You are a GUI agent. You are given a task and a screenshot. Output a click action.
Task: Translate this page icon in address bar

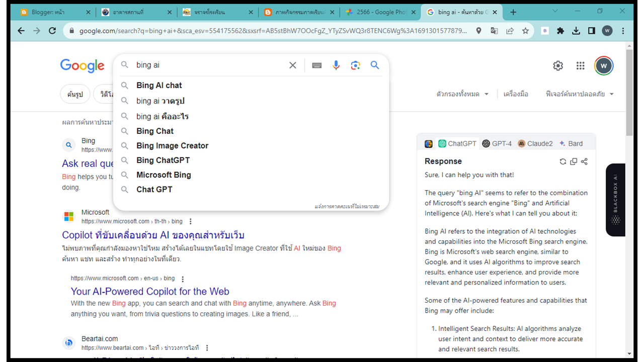494,31
